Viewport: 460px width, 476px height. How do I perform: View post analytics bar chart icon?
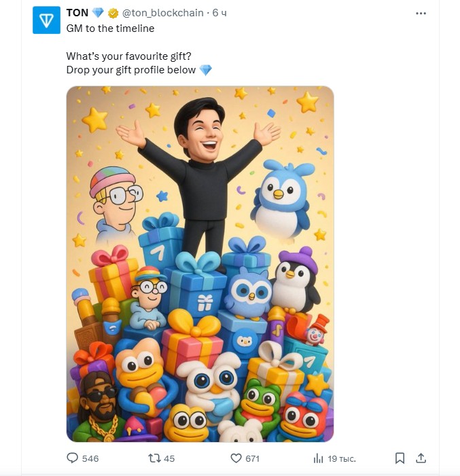click(318, 458)
